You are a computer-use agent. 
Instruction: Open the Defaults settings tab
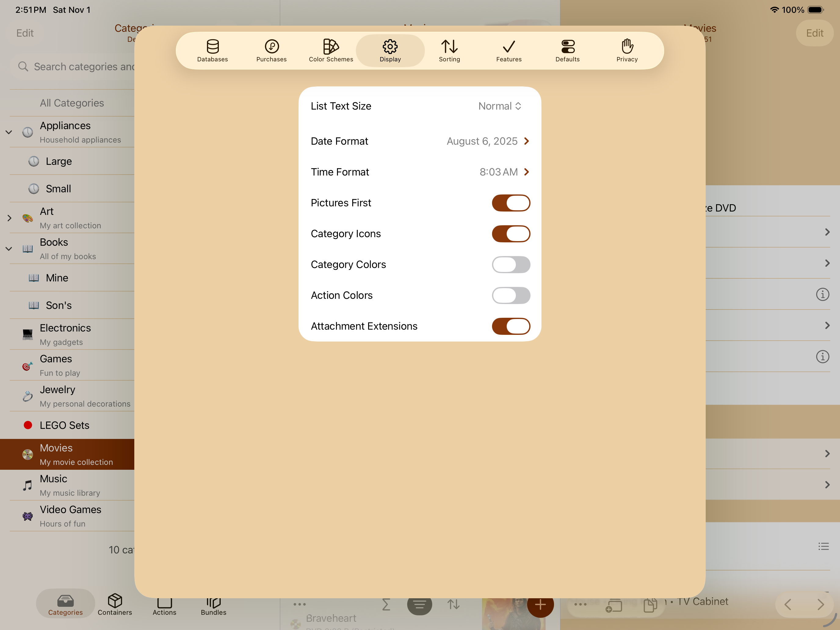coord(567,50)
